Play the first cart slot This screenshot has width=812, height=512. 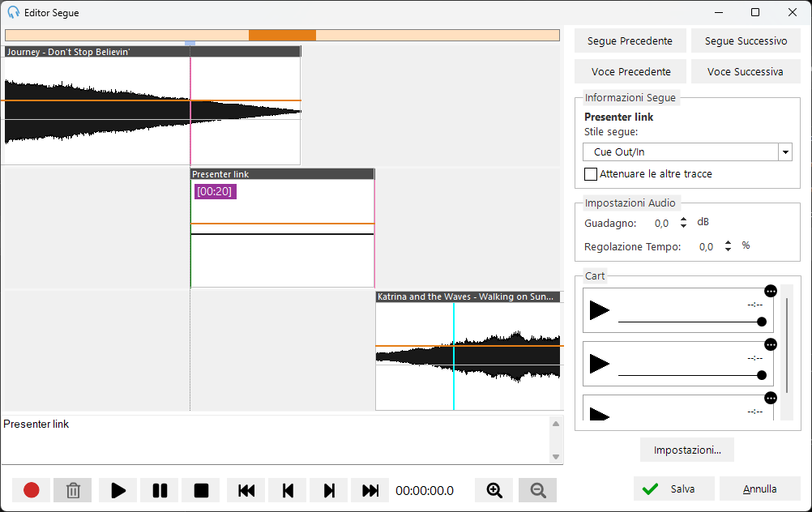[x=600, y=310]
